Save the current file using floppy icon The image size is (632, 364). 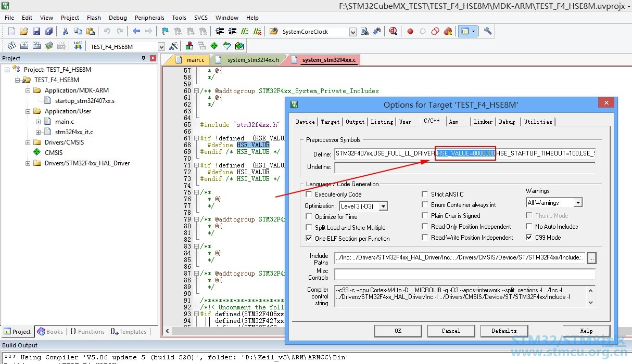pyautogui.click(x=36, y=31)
